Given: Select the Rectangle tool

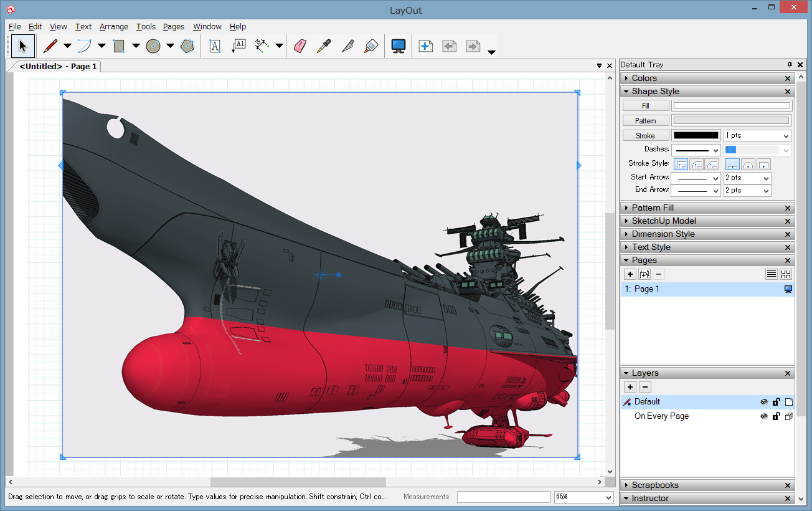Looking at the screenshot, I should click(x=119, y=46).
